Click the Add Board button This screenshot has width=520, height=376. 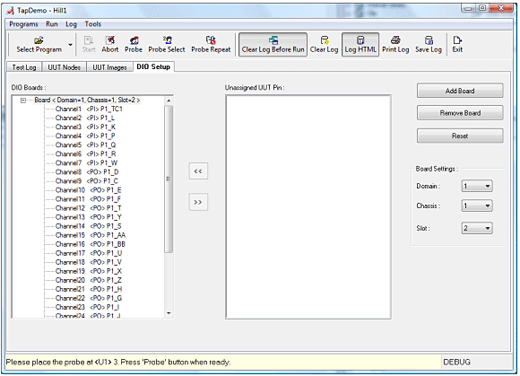click(460, 91)
